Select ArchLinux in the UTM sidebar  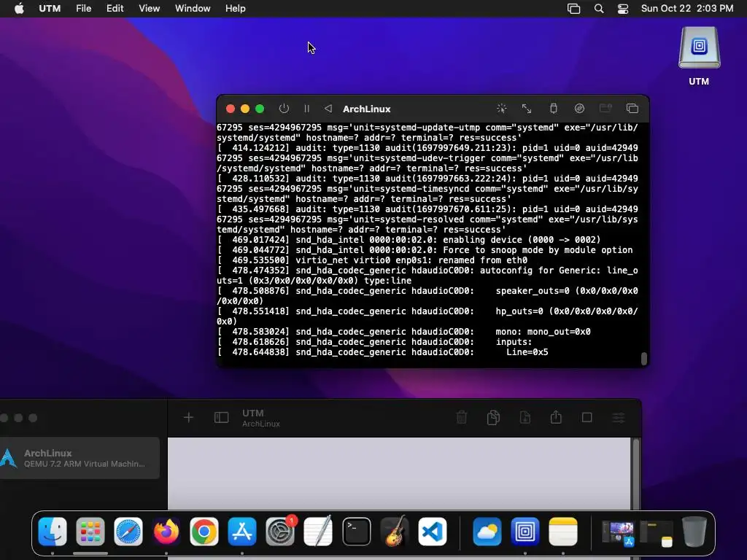[x=79, y=458]
